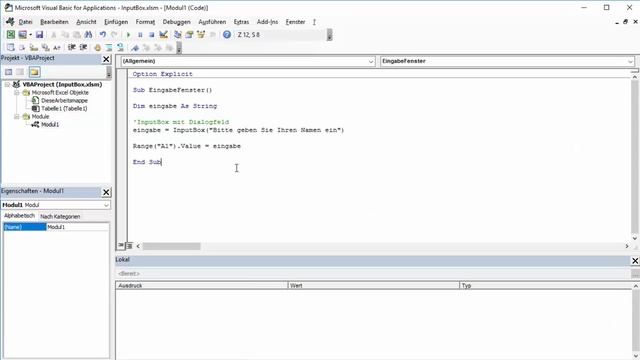Uncomment the block with Uncomment Block icon

[x=120, y=48]
